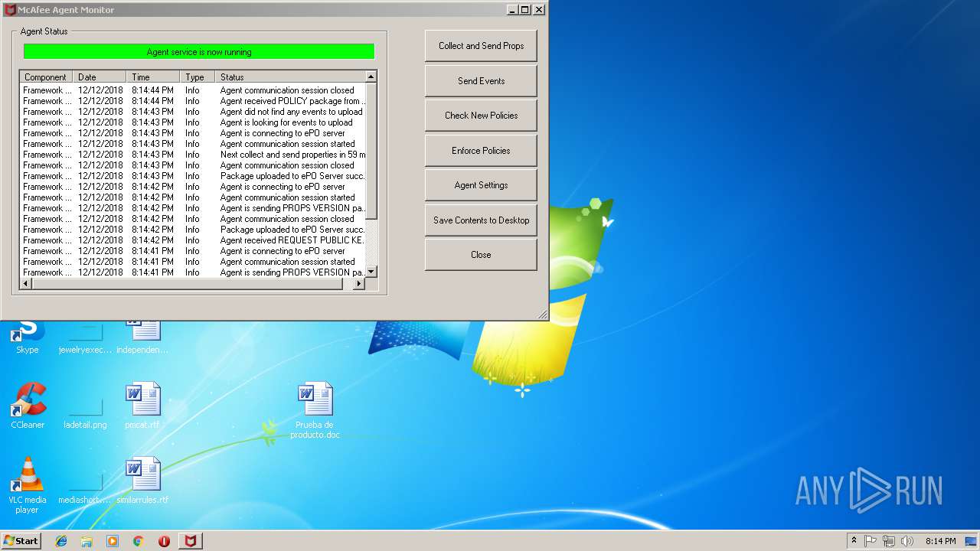Open Windows Explorer from the taskbar

coord(87,541)
